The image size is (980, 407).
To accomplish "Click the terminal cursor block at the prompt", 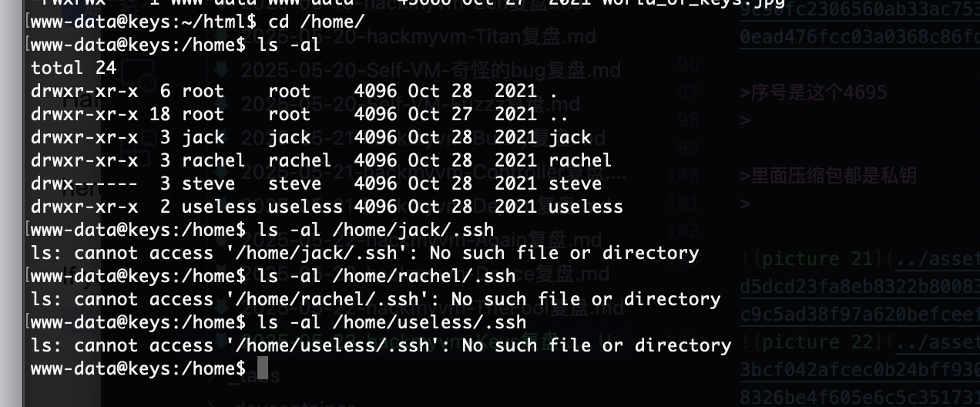I will click(262, 368).
